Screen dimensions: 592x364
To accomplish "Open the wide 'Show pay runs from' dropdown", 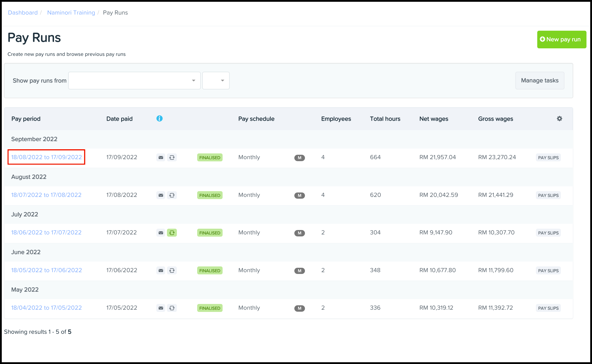I will 134,80.
